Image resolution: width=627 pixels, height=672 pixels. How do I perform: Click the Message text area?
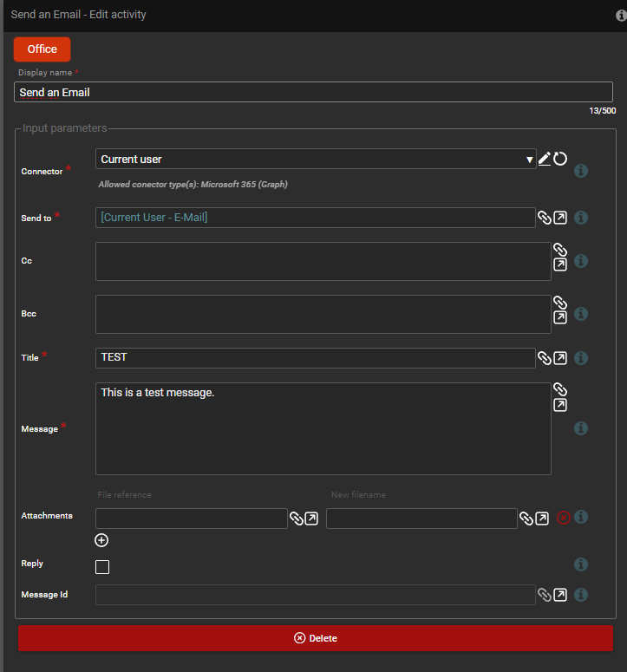coord(323,428)
